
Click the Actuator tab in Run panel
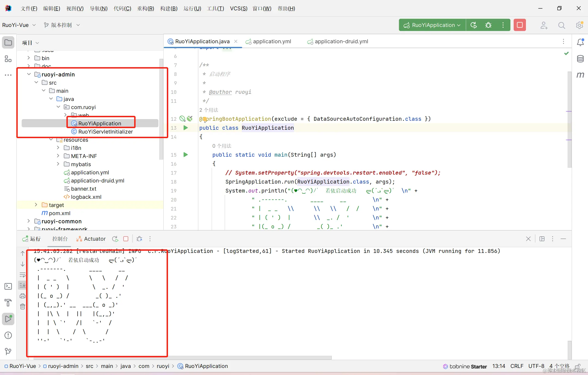pos(91,239)
